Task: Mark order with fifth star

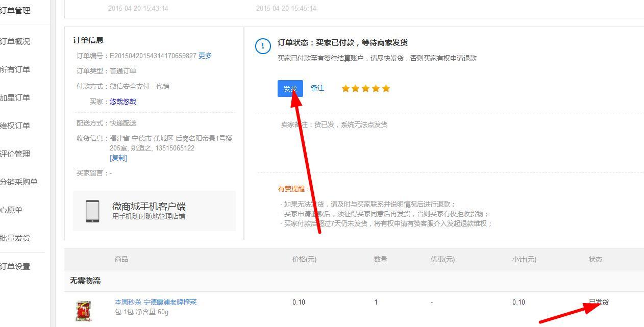Action: point(386,89)
